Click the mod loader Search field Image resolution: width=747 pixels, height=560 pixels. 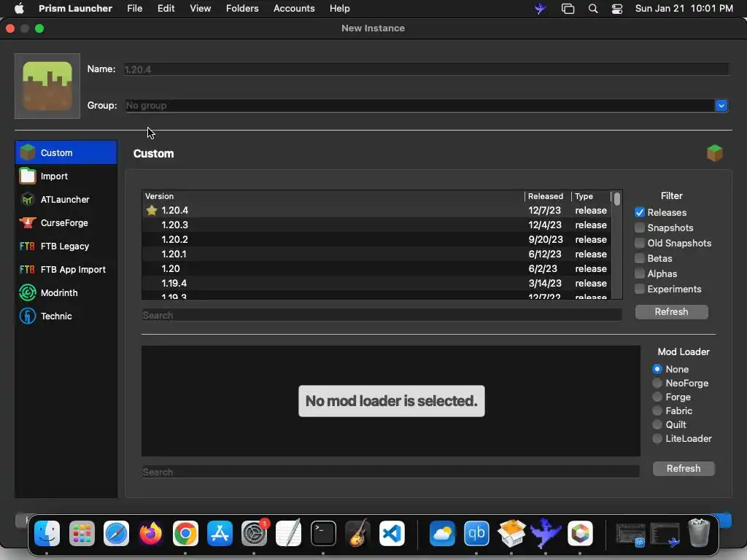click(391, 472)
